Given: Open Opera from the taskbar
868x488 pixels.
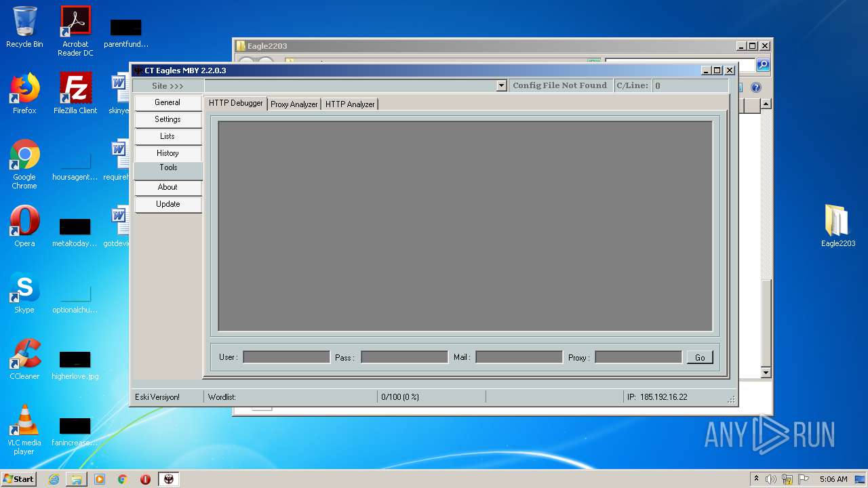Looking at the screenshot, I should pos(145,479).
